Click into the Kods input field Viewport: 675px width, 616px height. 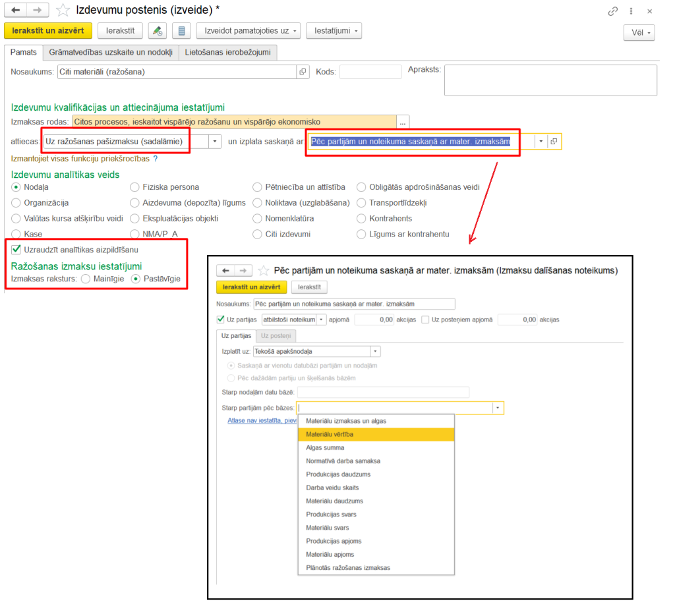(370, 72)
